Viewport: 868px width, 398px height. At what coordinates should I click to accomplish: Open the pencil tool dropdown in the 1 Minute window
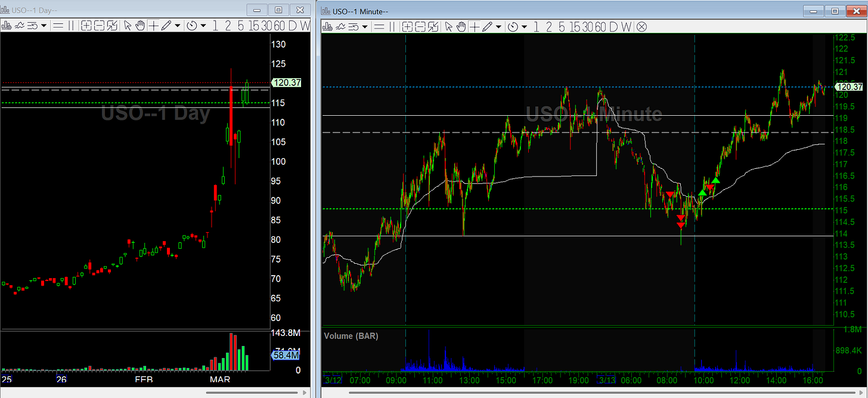tap(498, 26)
